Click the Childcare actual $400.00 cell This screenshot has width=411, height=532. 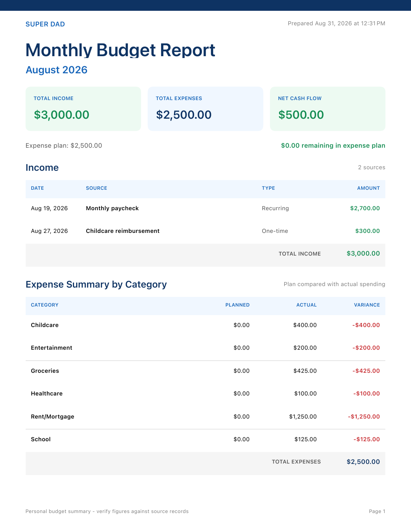click(x=305, y=325)
